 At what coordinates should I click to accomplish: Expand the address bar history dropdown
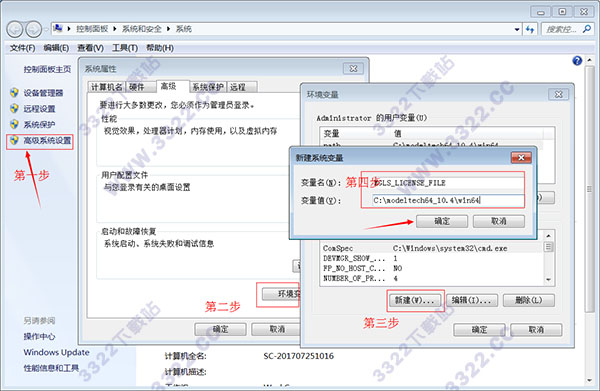[517, 29]
